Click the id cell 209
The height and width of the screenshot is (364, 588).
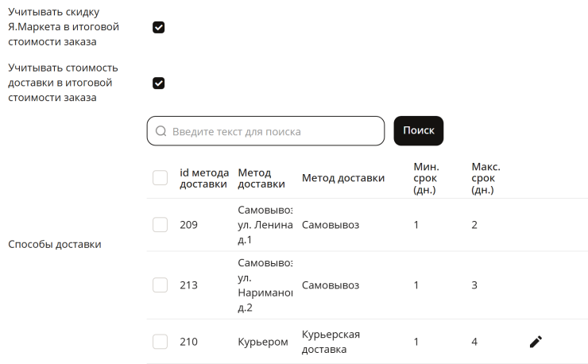[188, 225]
